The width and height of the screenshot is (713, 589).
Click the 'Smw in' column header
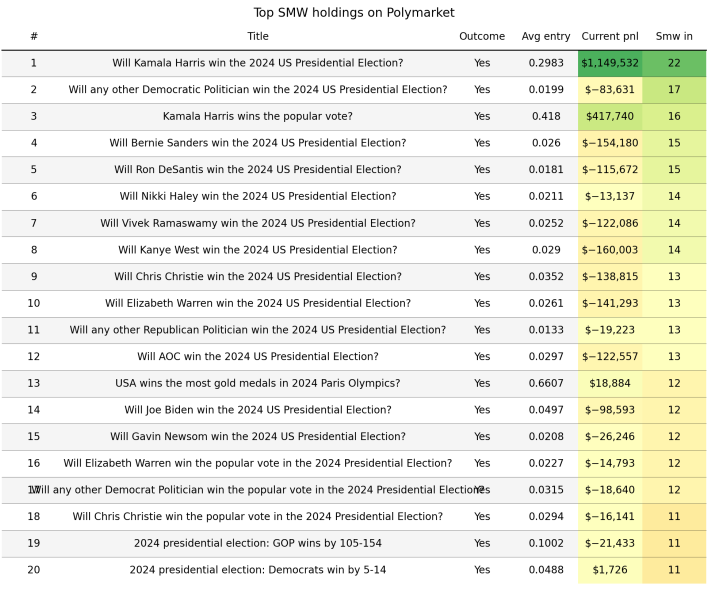674,36
